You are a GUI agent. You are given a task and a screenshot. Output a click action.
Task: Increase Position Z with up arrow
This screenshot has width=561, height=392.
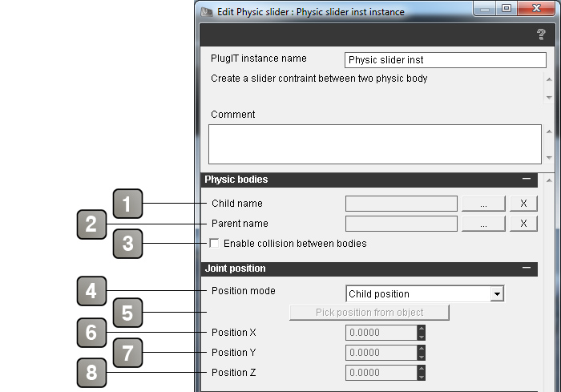coord(422,369)
